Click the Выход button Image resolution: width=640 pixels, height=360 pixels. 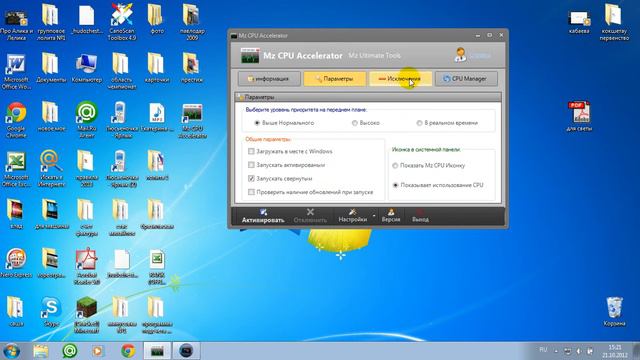(420, 216)
